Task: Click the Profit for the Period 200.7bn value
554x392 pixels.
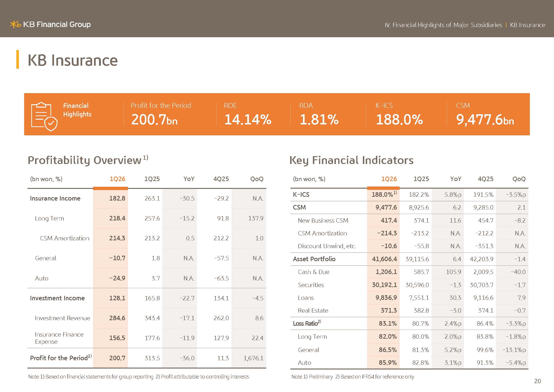Action: 154,119
